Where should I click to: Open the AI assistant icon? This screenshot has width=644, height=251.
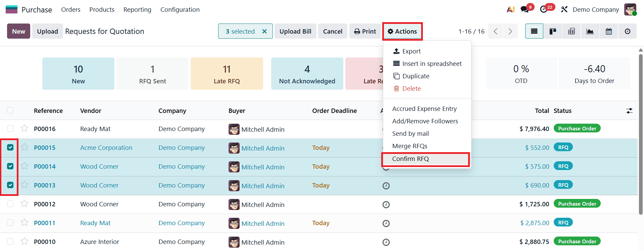[x=510, y=9]
